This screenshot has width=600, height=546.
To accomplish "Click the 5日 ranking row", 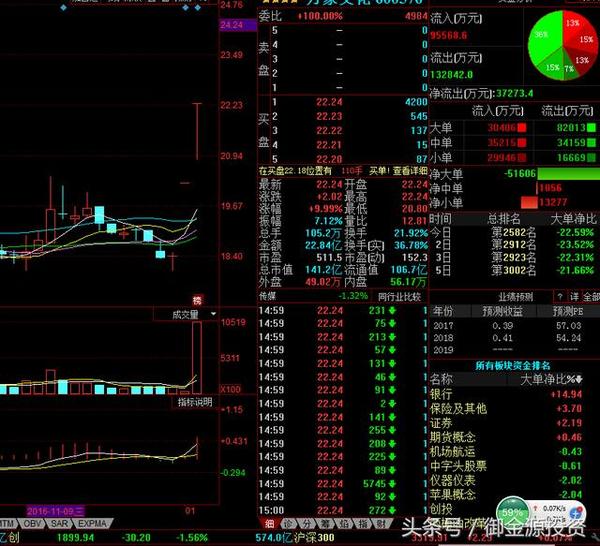I will (x=513, y=271).
